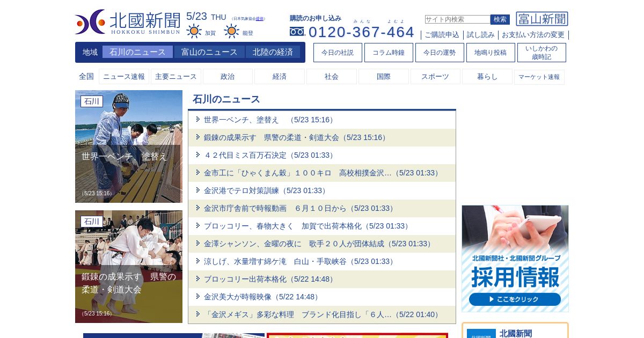Click the 検索 search button
This screenshot has width=644, height=338.
coord(500,19)
